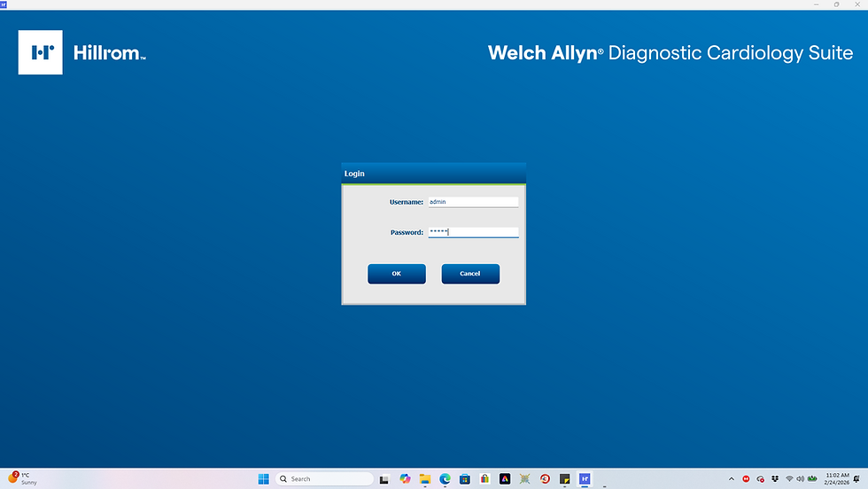Image resolution: width=868 pixels, height=489 pixels.
Task: Restore down the application window
Action: (x=836, y=4)
